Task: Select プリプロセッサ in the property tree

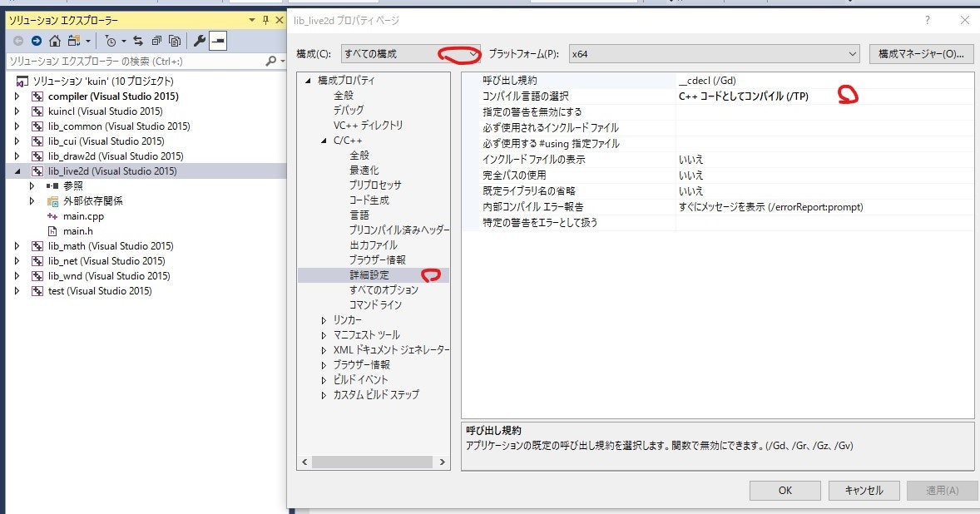Action: pos(375,185)
